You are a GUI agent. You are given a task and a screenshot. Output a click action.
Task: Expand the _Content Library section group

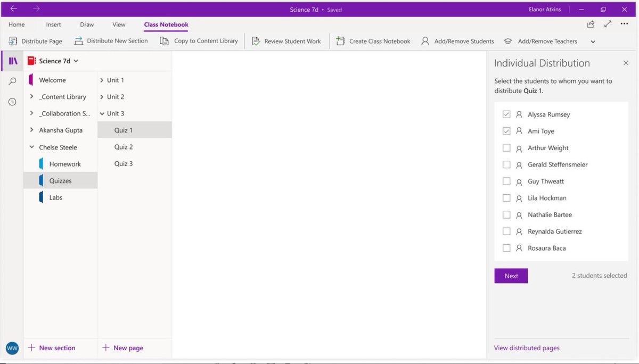31,97
